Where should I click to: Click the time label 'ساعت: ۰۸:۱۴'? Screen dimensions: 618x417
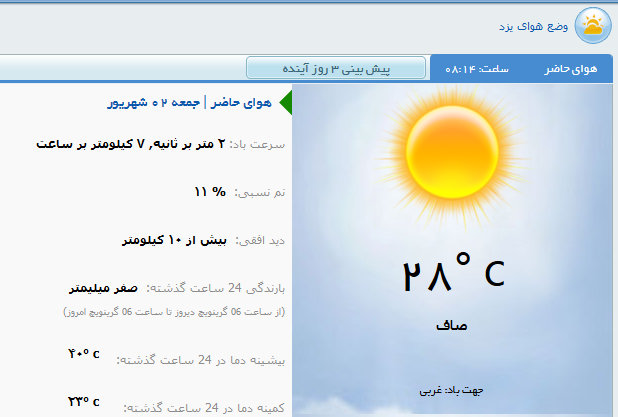click(477, 69)
